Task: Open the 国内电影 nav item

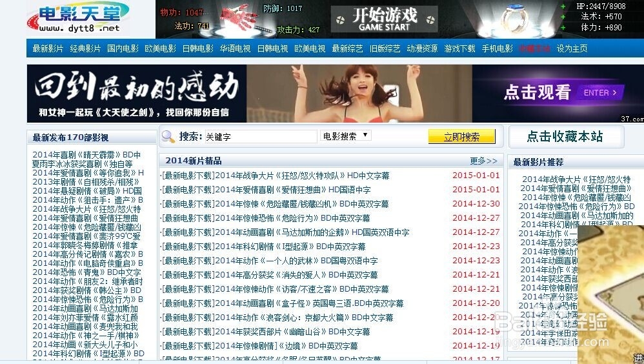Action: pyautogui.click(x=123, y=48)
